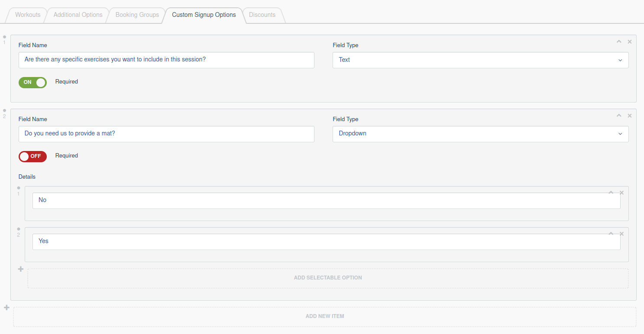Delete the 'Yes' dropdown option
The height and width of the screenshot is (334, 644).
pos(621,234)
